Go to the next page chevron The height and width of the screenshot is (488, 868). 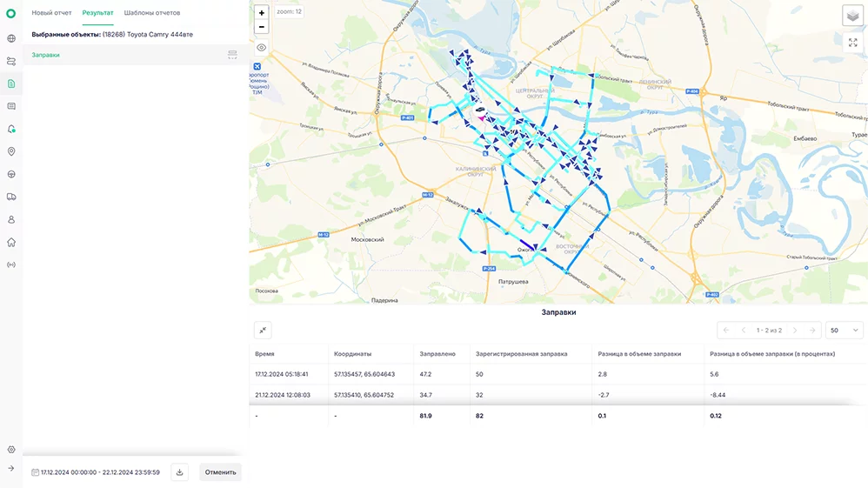pos(795,331)
